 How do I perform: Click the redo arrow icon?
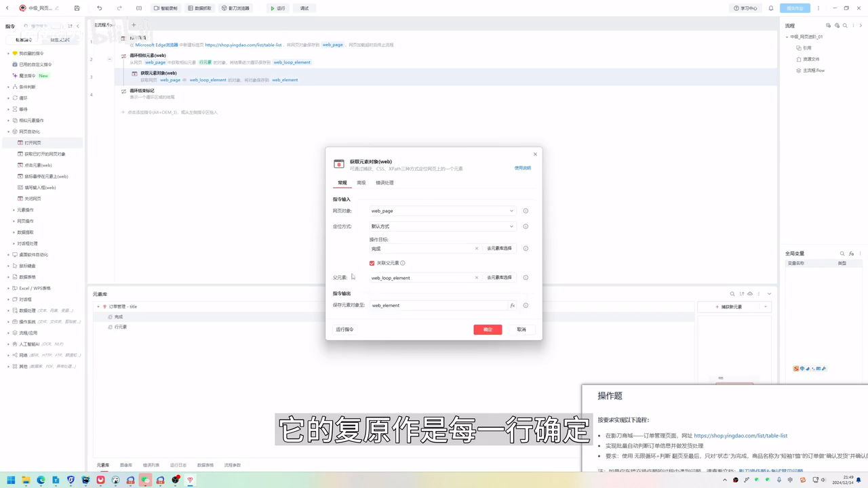[x=119, y=8]
